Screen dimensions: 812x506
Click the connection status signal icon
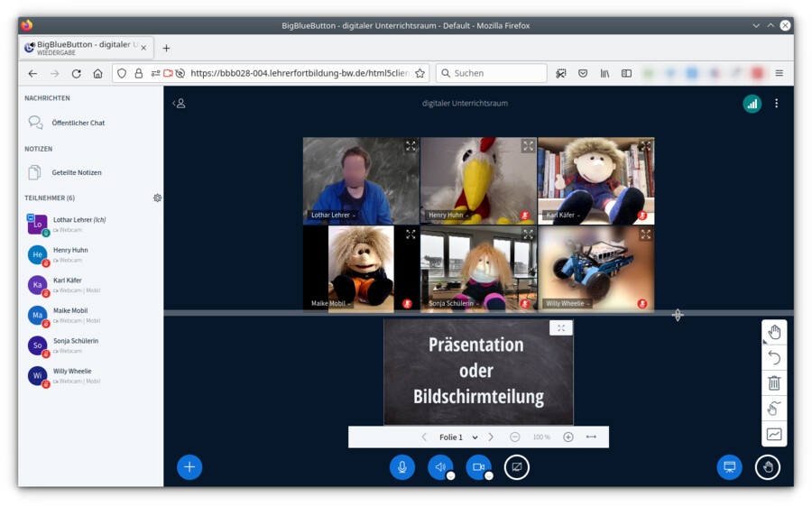752,104
